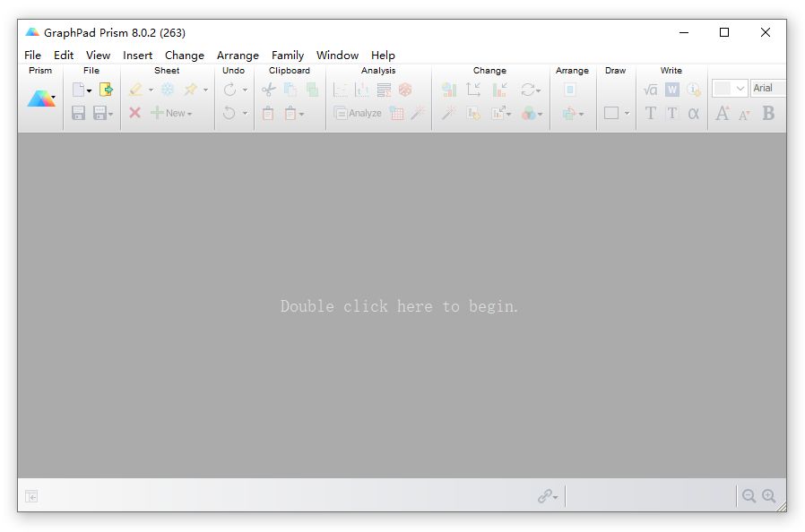Expand the new file dropdown arrow
The image size is (805, 532).
tap(90, 90)
